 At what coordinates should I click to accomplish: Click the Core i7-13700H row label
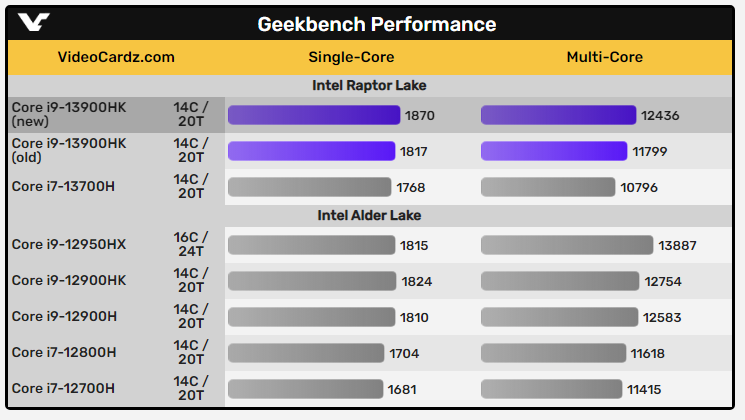(61, 187)
